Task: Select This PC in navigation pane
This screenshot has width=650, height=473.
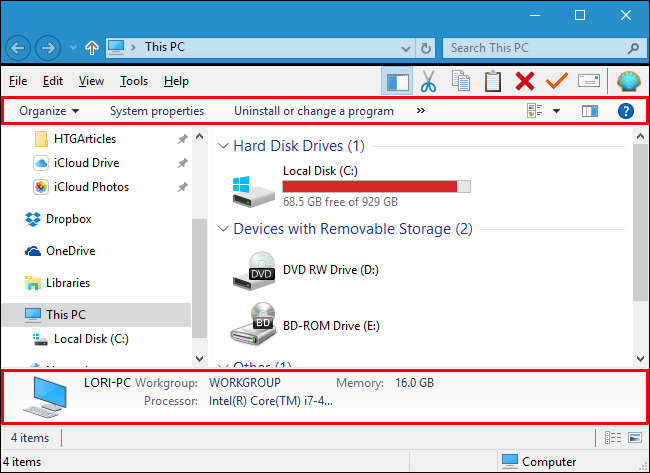Action: (96, 315)
